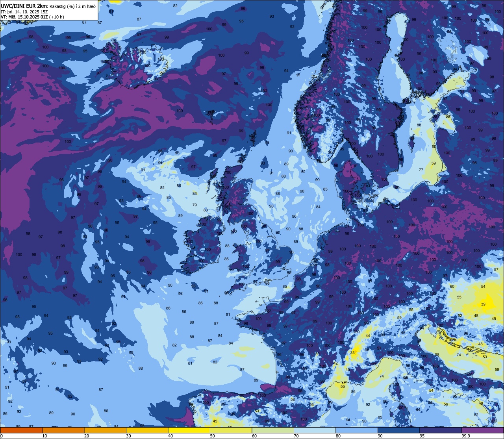
Task: Click the value 77 in the Baltic Sea
Action: tap(421, 170)
